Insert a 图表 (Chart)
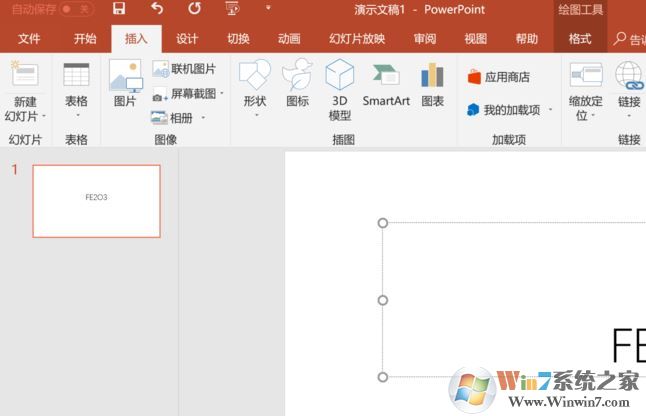The image size is (646, 416). 432,83
